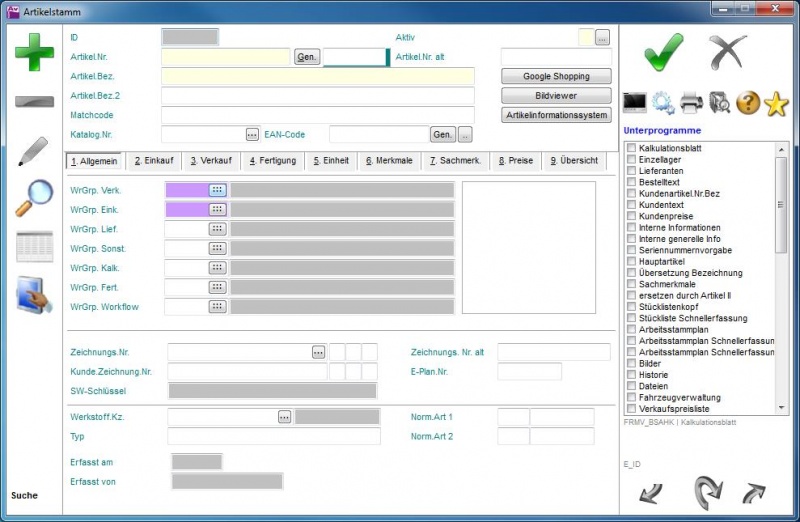The image size is (800, 522).
Task: Click the yellow star favorites icon
Action: coord(776,102)
